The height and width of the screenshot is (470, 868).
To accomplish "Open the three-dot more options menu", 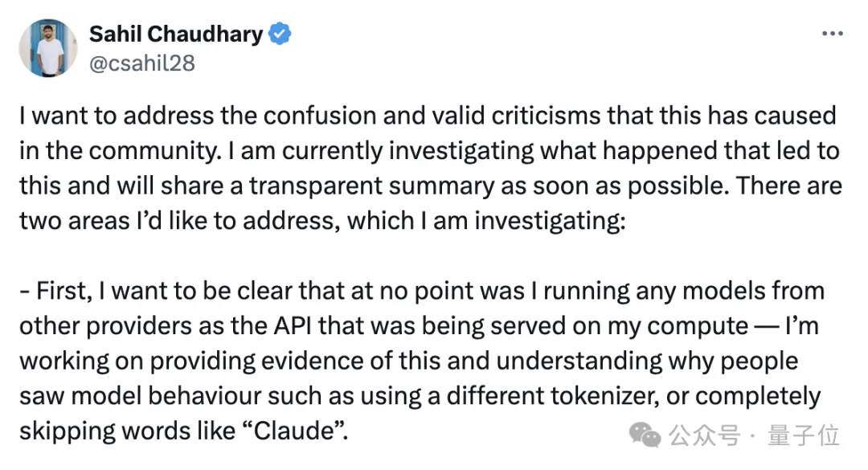I will tap(831, 35).
